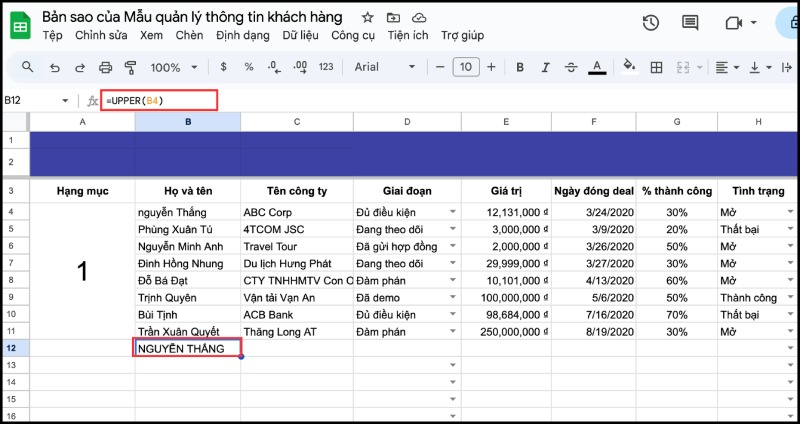Open the zoom 100% dropdown
Image resolution: width=800 pixels, height=424 pixels.
coord(173,67)
